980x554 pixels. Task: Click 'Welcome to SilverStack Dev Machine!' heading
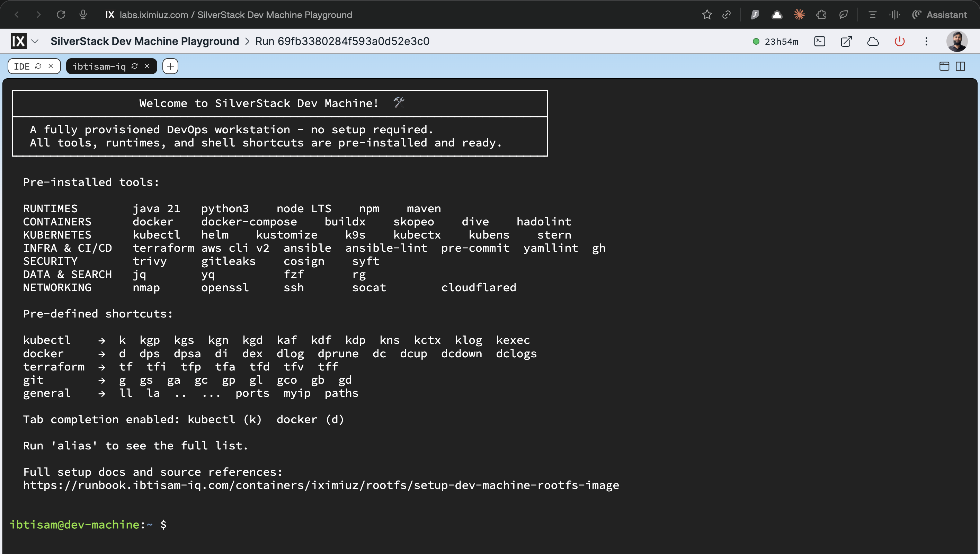[x=259, y=103]
